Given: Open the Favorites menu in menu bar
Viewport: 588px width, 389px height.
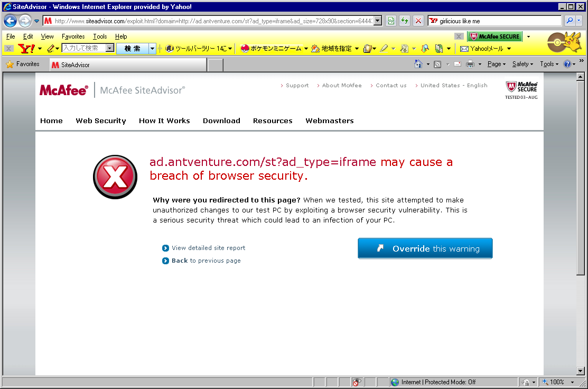Looking at the screenshot, I should click(73, 36).
